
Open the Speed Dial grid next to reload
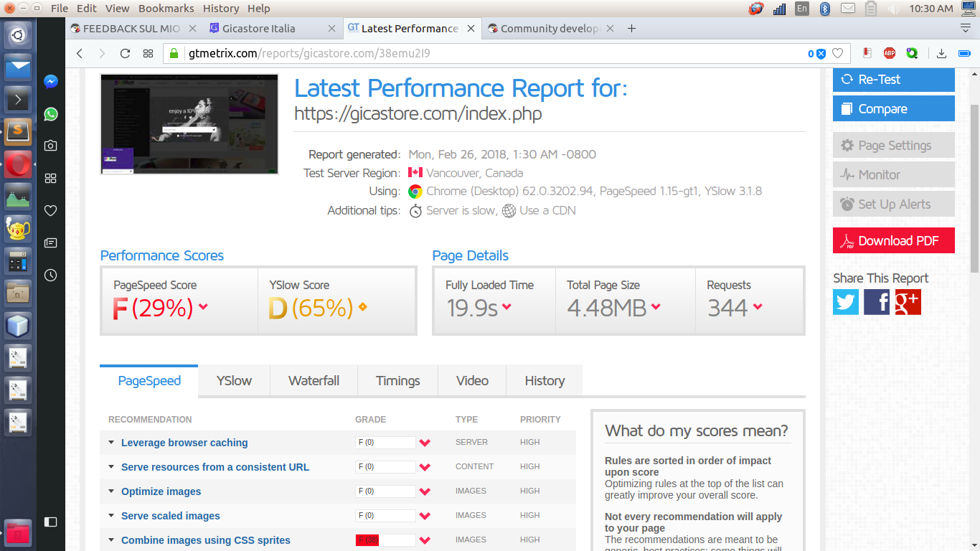[x=148, y=53]
